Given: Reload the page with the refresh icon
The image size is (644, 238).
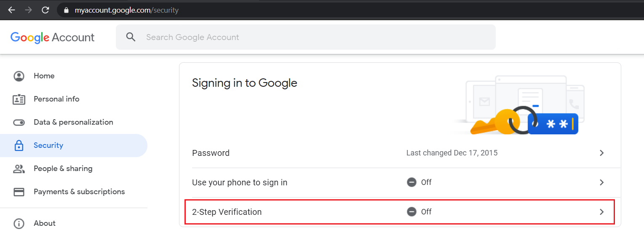Looking at the screenshot, I should (45, 10).
